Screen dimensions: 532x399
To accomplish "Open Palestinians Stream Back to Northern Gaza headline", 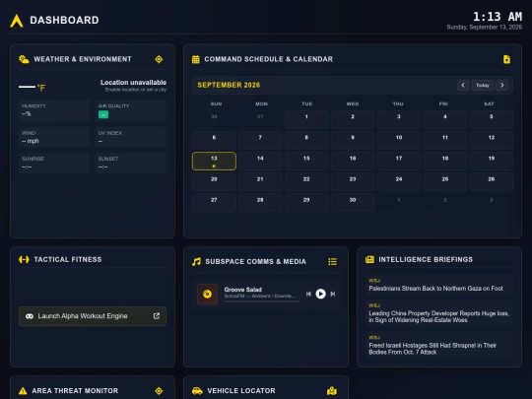I will [x=439, y=286].
